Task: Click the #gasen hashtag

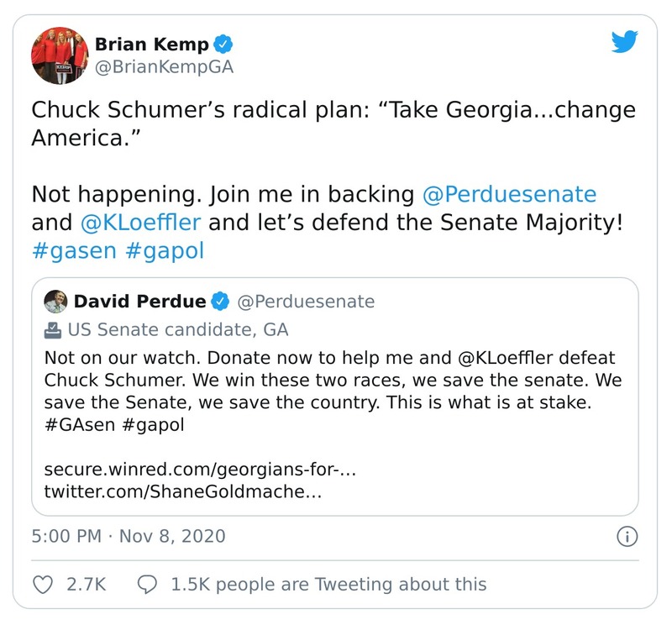Action: pos(76,251)
